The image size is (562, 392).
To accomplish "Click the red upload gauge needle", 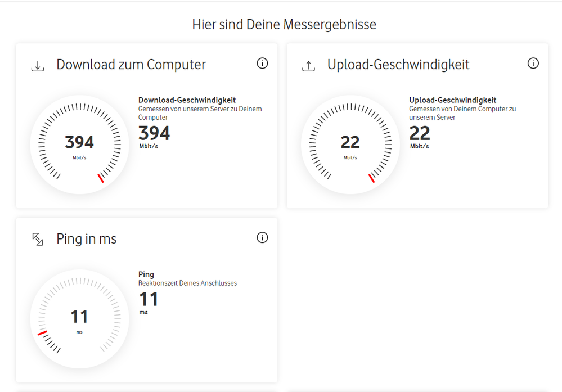I will pos(372,178).
